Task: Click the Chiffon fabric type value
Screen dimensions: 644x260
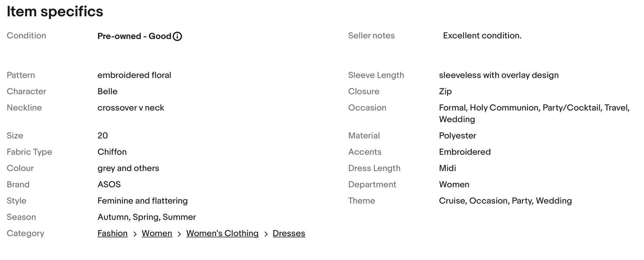Action: (x=112, y=152)
